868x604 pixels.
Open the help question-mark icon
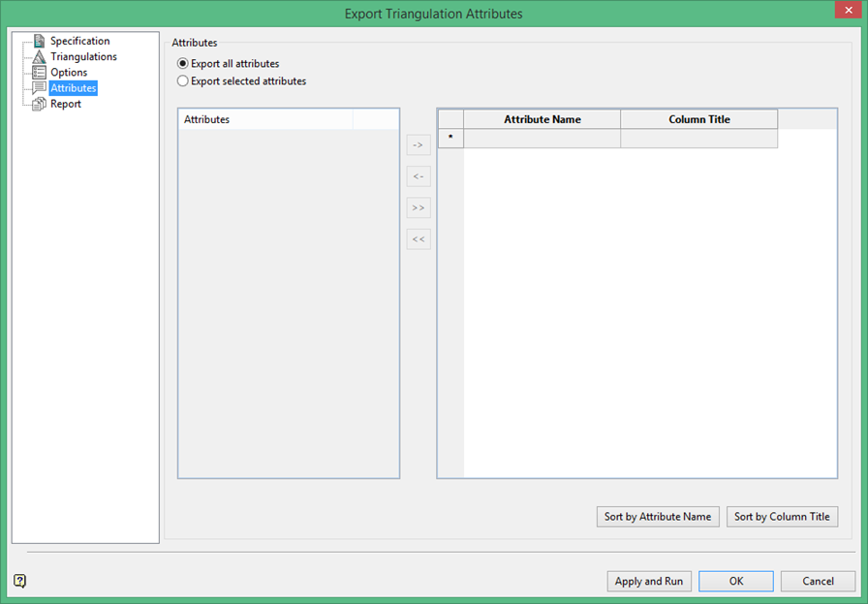click(20, 581)
